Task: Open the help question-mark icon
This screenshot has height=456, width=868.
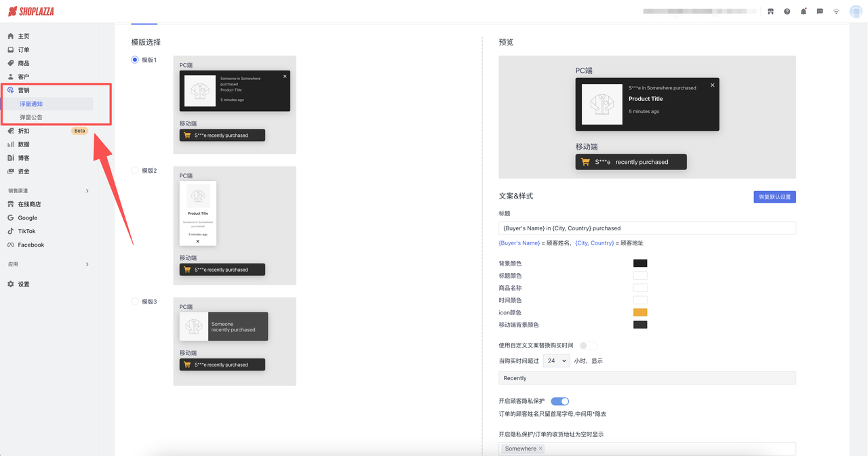Action: tap(787, 11)
